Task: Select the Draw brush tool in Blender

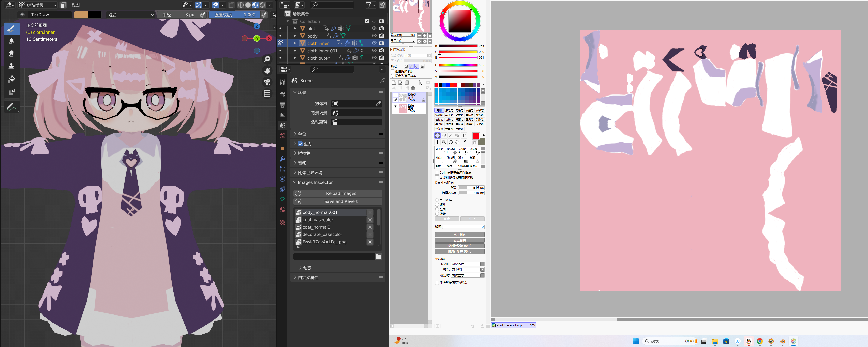Action: tap(11, 28)
